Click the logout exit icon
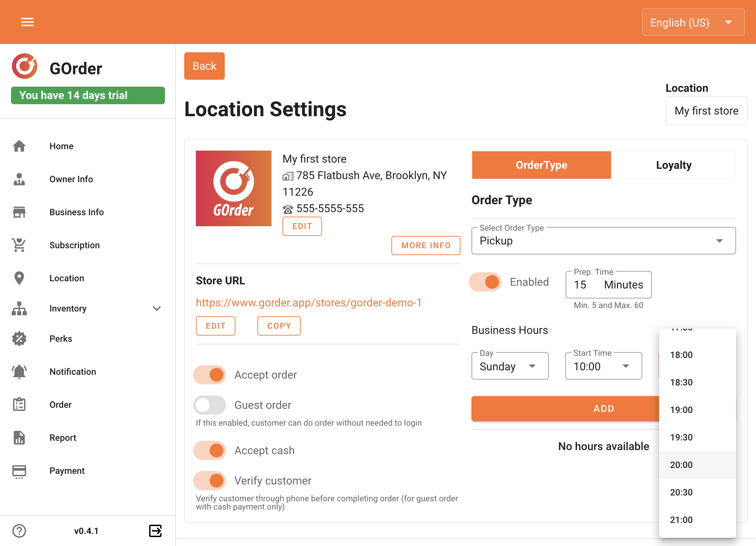Image resolution: width=756 pixels, height=546 pixels. pyautogui.click(x=155, y=531)
